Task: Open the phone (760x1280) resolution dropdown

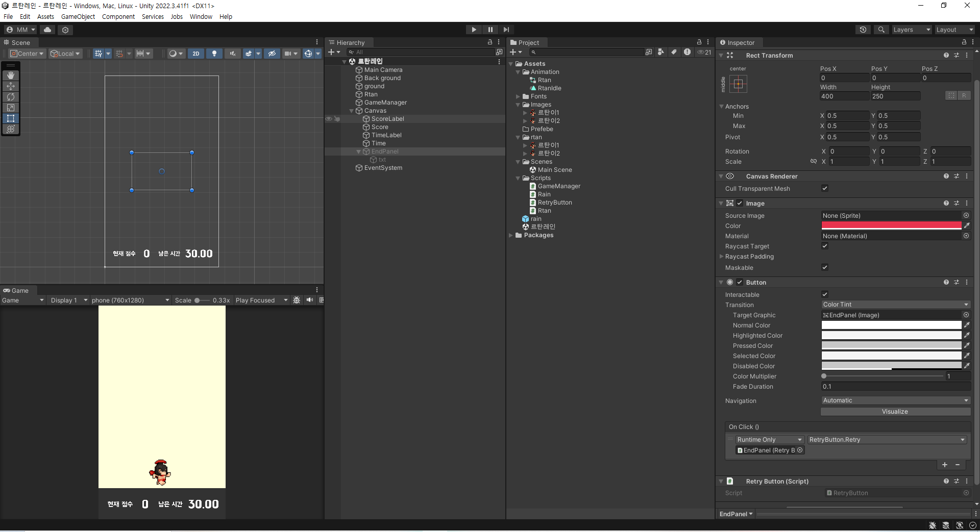Action: click(x=131, y=300)
